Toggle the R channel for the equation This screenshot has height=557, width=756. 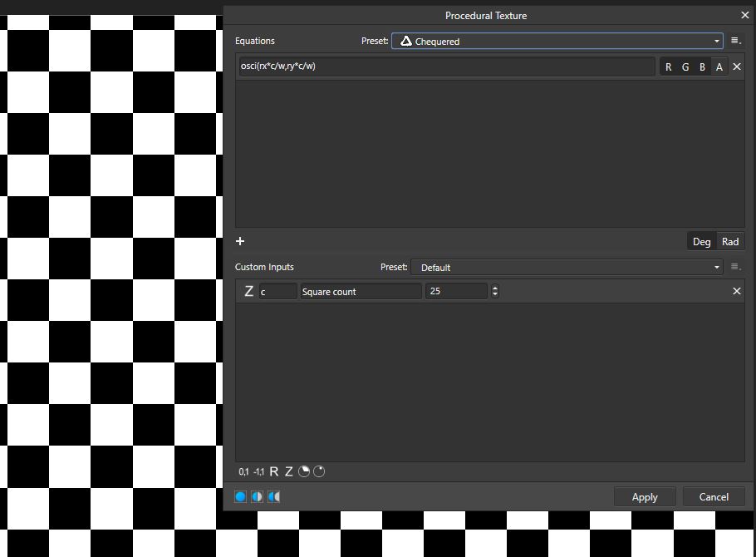[669, 67]
